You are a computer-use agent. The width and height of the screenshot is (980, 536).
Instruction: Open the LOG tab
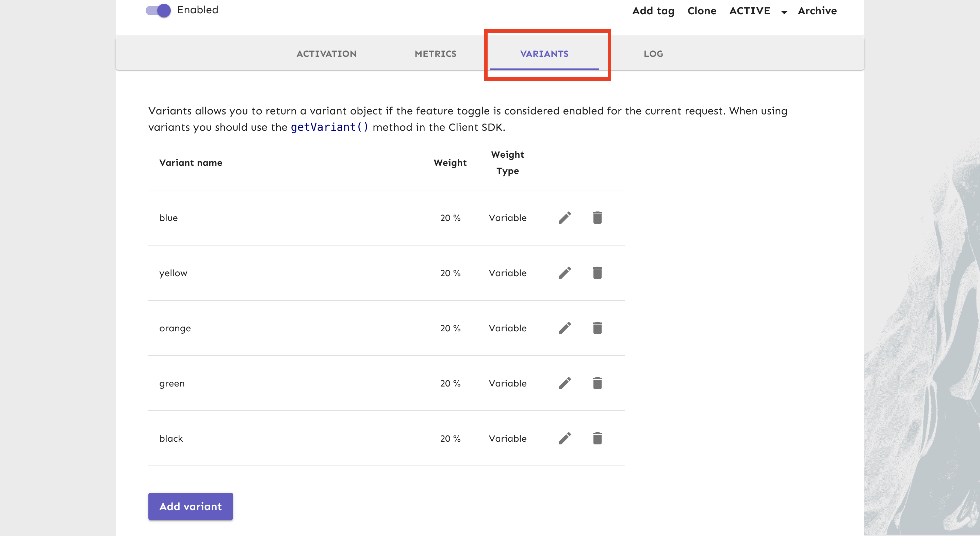[x=653, y=54]
